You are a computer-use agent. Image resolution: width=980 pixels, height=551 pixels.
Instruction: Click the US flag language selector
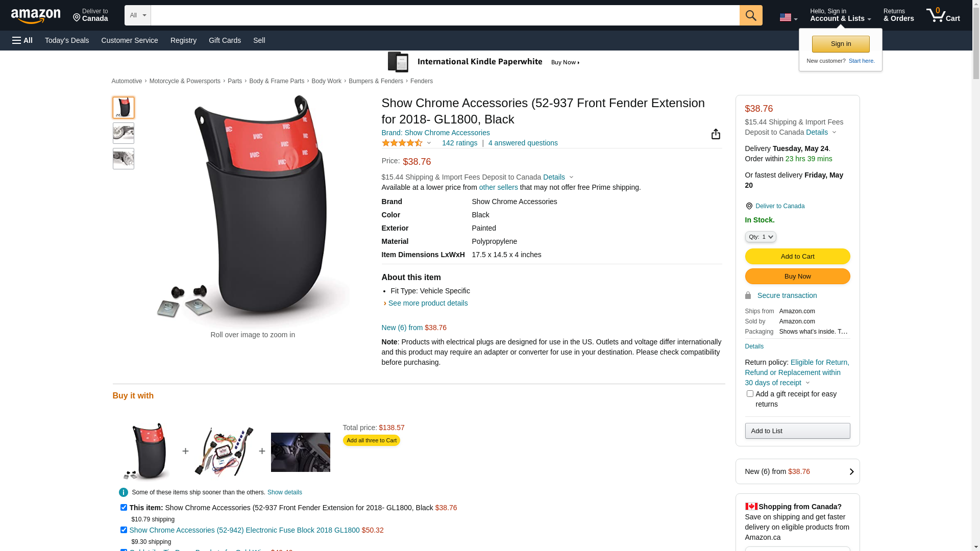(788, 17)
